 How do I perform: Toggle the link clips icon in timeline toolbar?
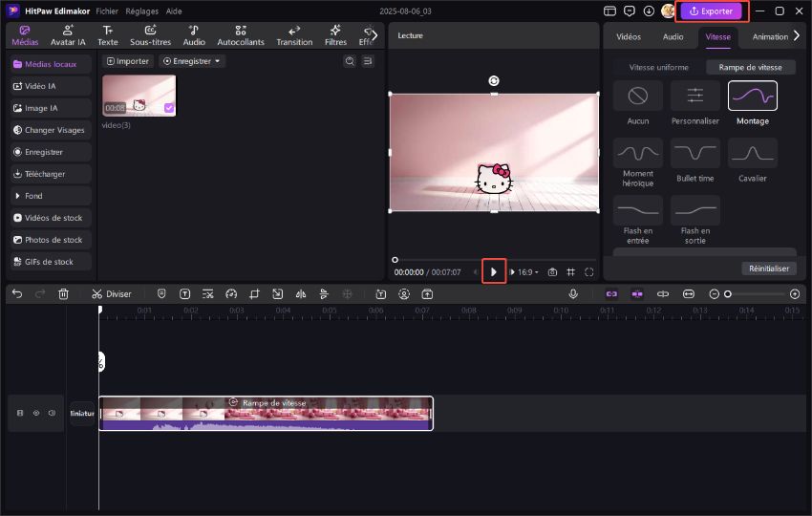point(611,293)
